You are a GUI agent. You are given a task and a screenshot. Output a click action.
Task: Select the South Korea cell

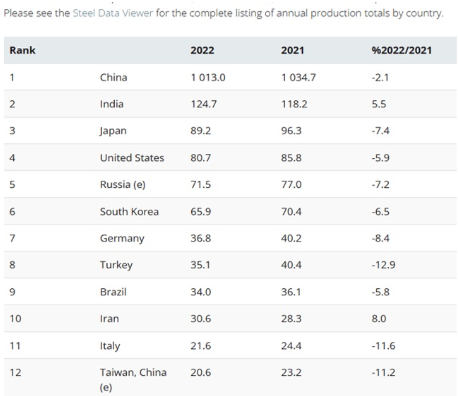129,212
